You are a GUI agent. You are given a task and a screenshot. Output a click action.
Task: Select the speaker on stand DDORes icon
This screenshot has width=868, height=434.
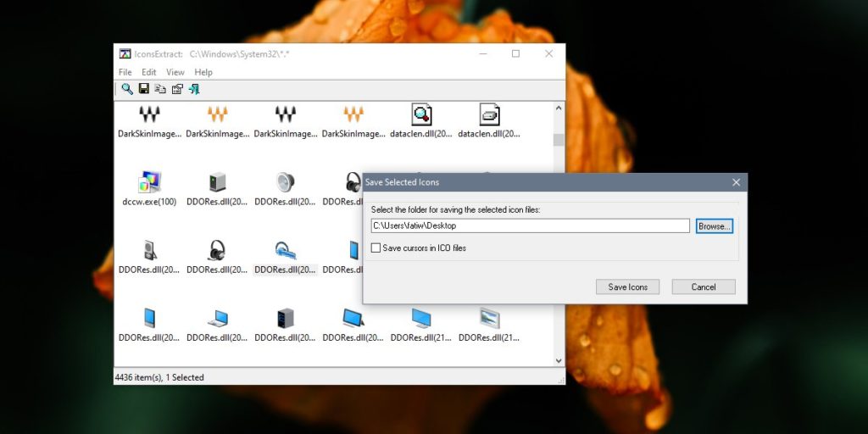click(x=149, y=250)
